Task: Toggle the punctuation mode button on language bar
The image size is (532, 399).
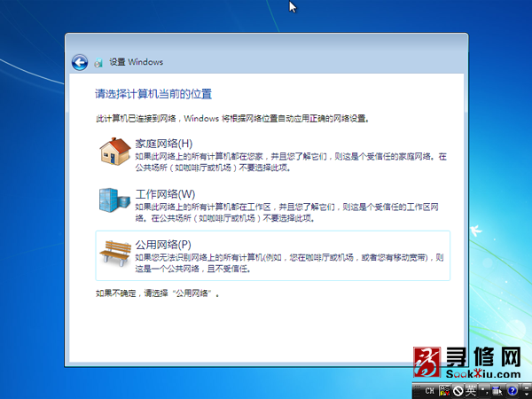Action: pyautogui.click(x=485, y=391)
